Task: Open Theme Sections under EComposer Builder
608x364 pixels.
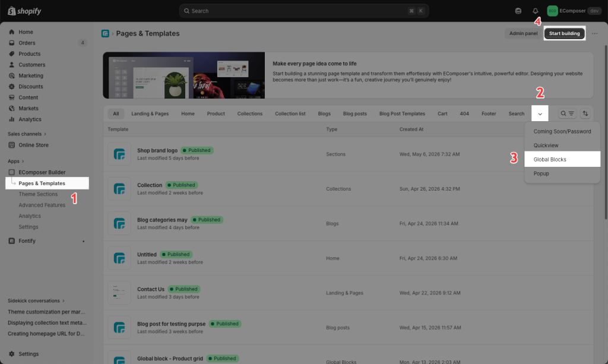Action: tap(38, 194)
